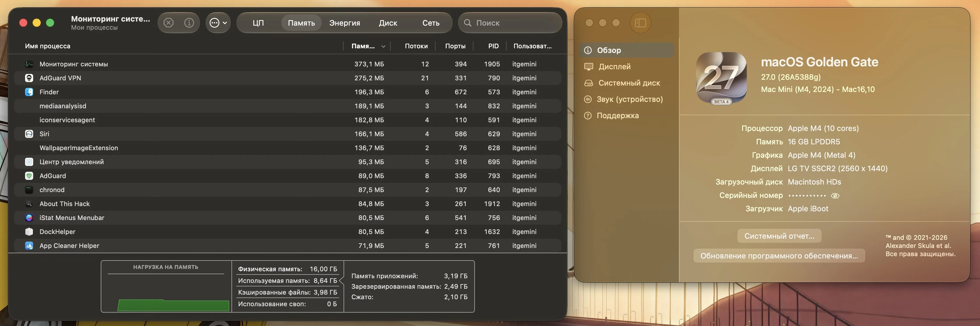Toggle sort order on Память column chevron
Screen dimensions: 980x326
tap(383, 46)
